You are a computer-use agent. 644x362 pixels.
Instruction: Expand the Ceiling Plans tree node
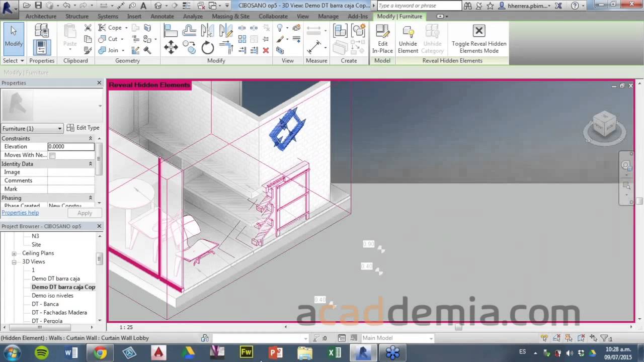point(14,253)
